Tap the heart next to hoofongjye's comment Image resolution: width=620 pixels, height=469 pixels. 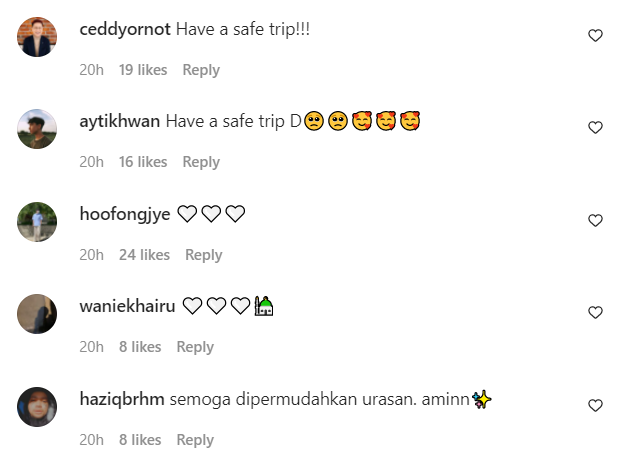pyautogui.click(x=595, y=220)
